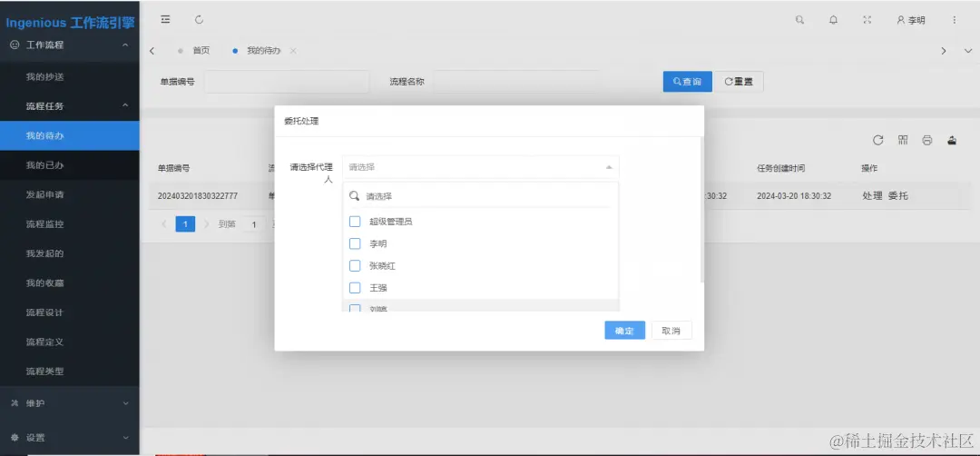Open the vertical more-options menu
Viewport: 980px width, 456px height.
(955, 19)
